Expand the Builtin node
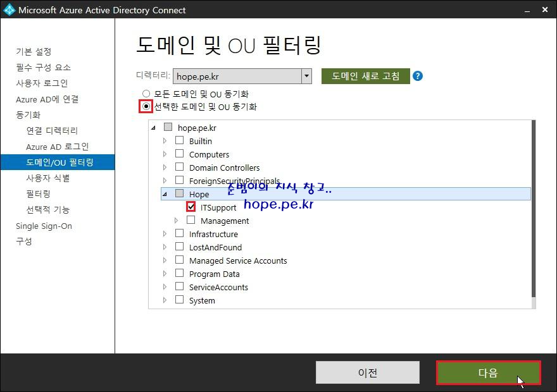 click(x=165, y=141)
